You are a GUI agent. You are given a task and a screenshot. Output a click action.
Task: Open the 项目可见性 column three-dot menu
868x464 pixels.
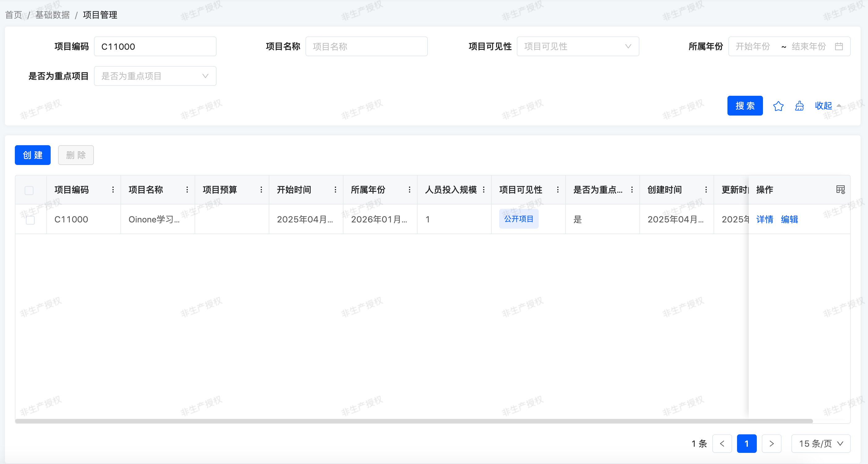click(558, 190)
